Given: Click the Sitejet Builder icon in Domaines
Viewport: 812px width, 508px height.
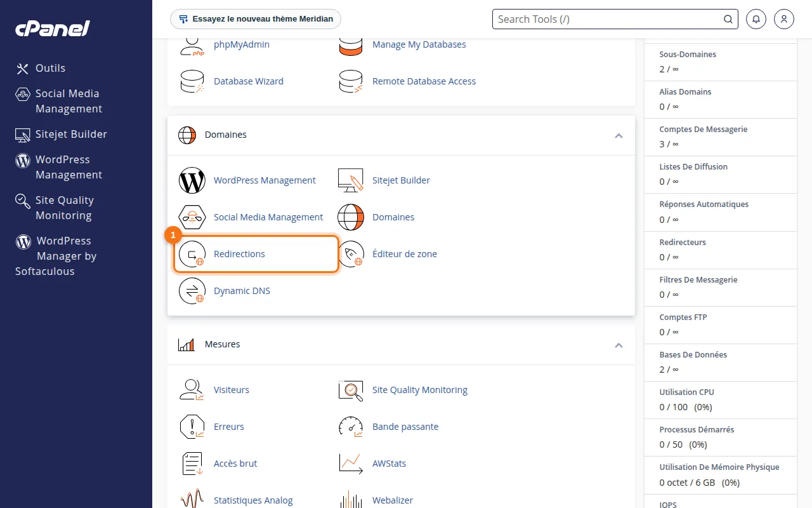Looking at the screenshot, I should click(x=350, y=180).
